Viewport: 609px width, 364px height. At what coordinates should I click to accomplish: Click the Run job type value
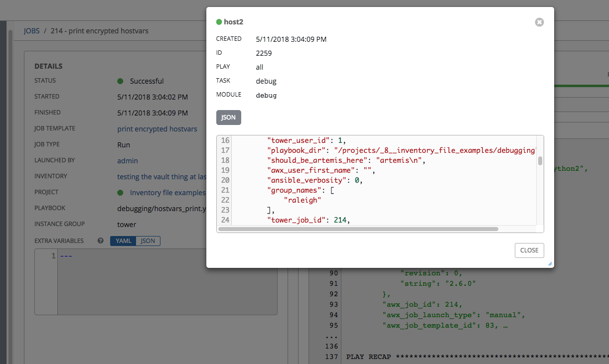coord(124,145)
